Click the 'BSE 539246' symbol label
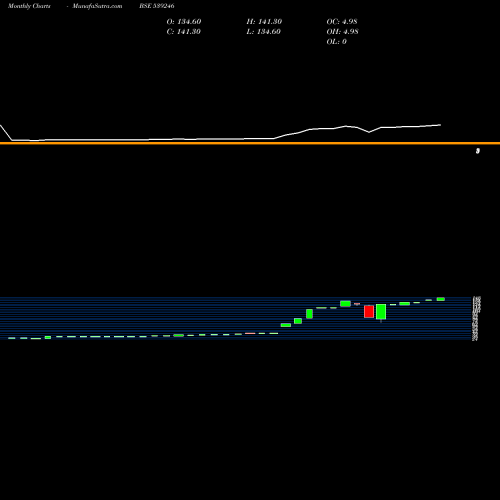500x500 pixels. tap(157, 6)
